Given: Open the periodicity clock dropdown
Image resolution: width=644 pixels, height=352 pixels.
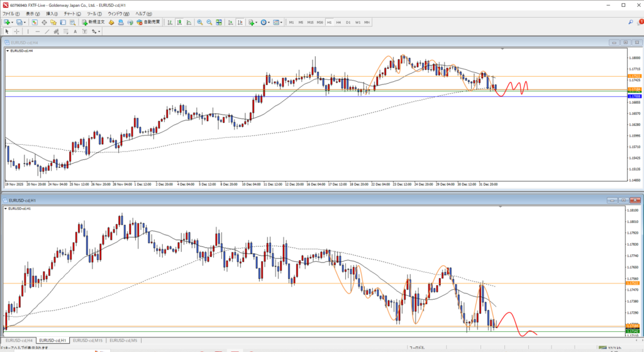Looking at the screenshot, I should 269,22.
